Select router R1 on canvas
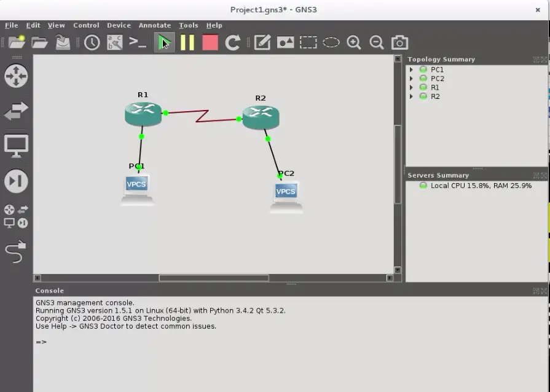This screenshot has width=550, height=392. click(x=143, y=114)
